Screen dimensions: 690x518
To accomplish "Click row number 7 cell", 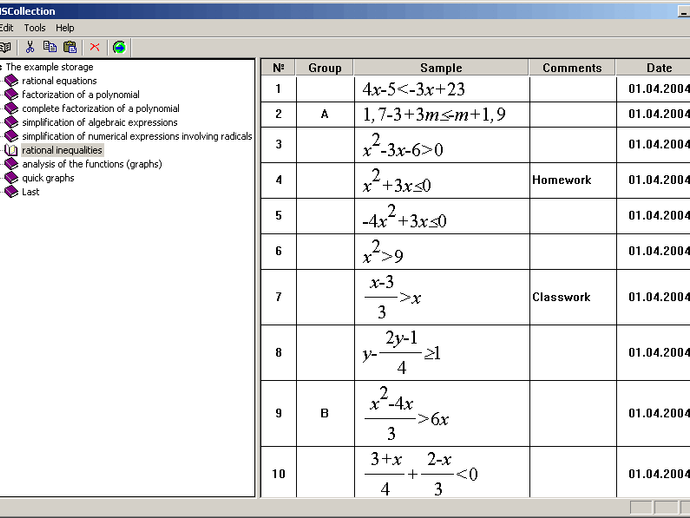I will click(x=279, y=298).
